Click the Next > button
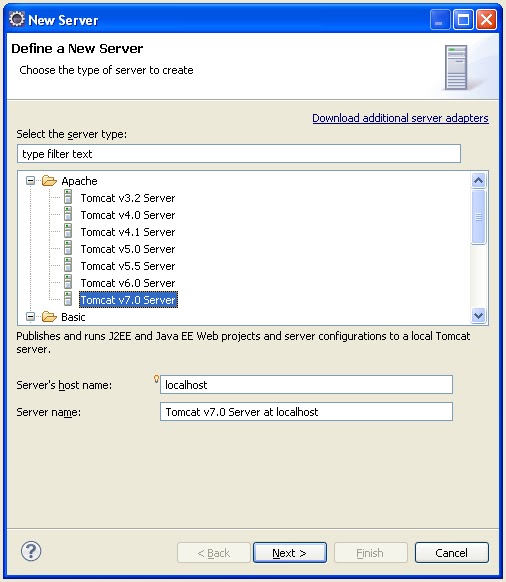Viewport: 506px width, 582px height. click(x=290, y=553)
